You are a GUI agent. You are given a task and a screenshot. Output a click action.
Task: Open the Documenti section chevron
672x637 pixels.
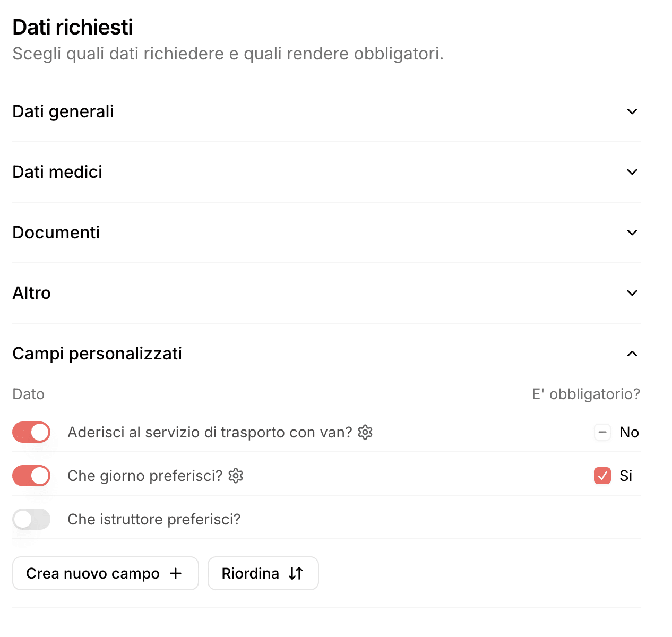pyautogui.click(x=632, y=233)
